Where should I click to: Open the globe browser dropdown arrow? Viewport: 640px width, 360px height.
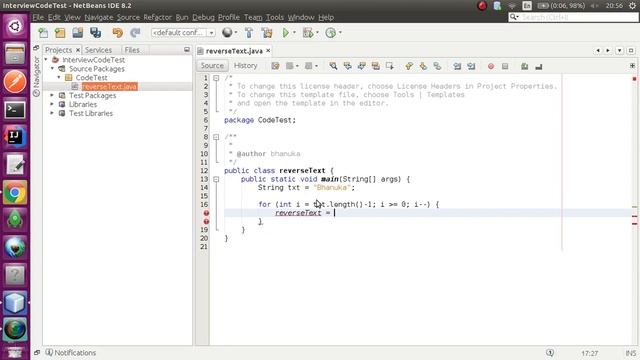(236, 33)
